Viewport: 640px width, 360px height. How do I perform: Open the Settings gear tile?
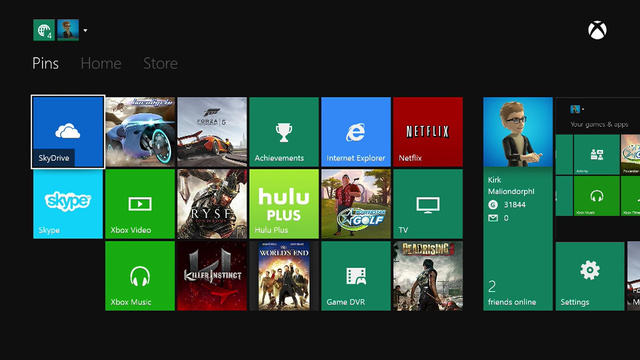[x=590, y=276]
